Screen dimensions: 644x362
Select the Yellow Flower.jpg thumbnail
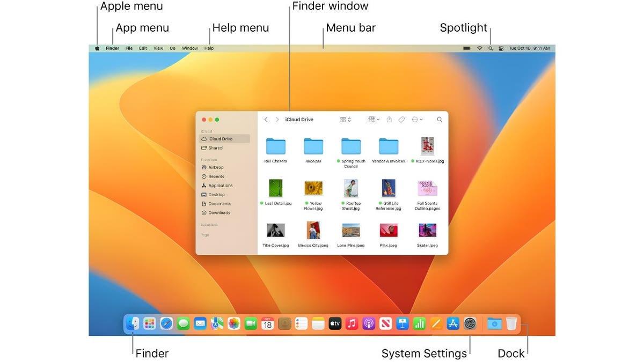pyautogui.click(x=313, y=188)
